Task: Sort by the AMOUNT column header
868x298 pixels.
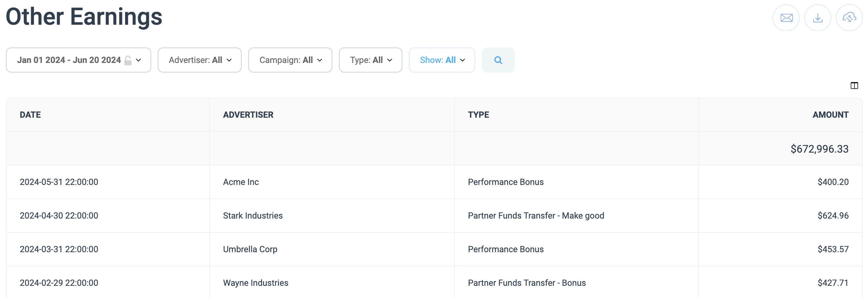Action: click(831, 115)
